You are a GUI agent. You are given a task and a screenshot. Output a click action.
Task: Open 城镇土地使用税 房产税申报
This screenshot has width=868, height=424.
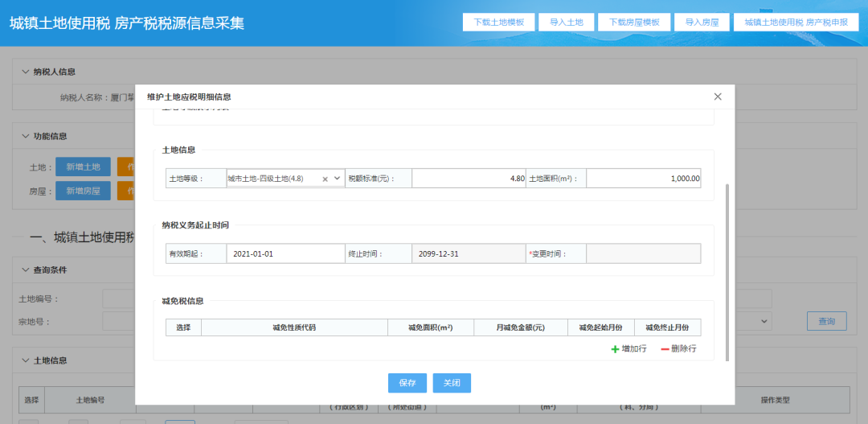click(x=796, y=23)
